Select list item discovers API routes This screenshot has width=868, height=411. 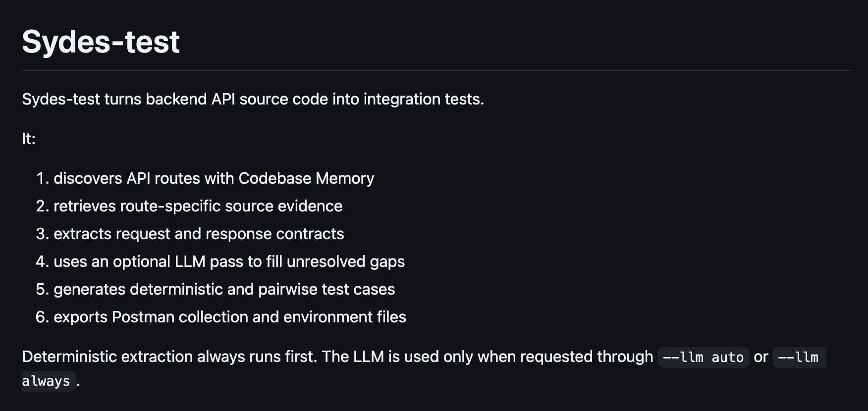click(214, 178)
